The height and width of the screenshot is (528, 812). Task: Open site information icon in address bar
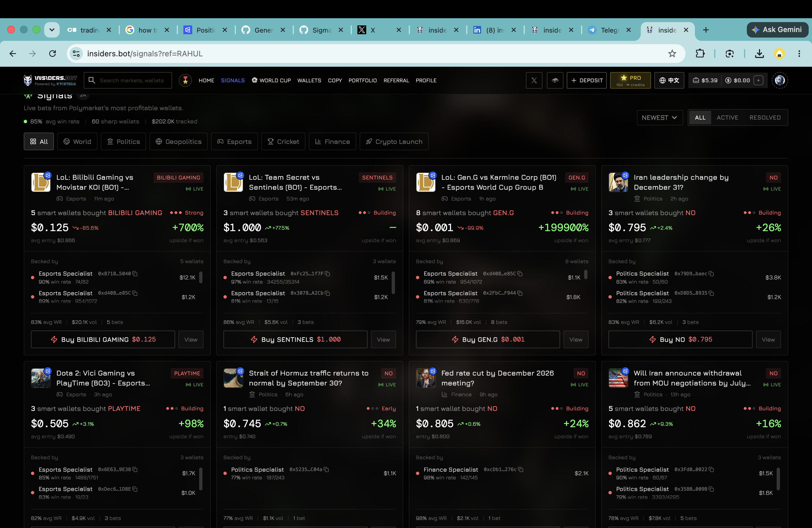tap(77, 54)
